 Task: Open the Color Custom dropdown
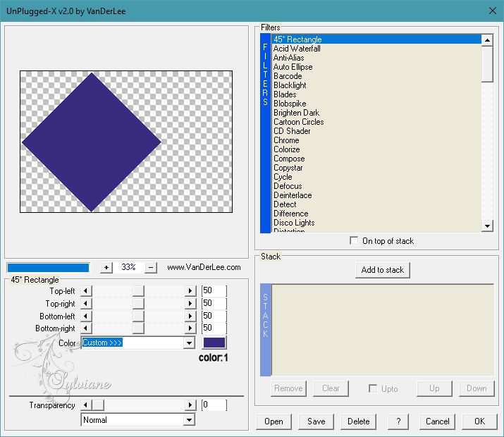[x=190, y=343]
